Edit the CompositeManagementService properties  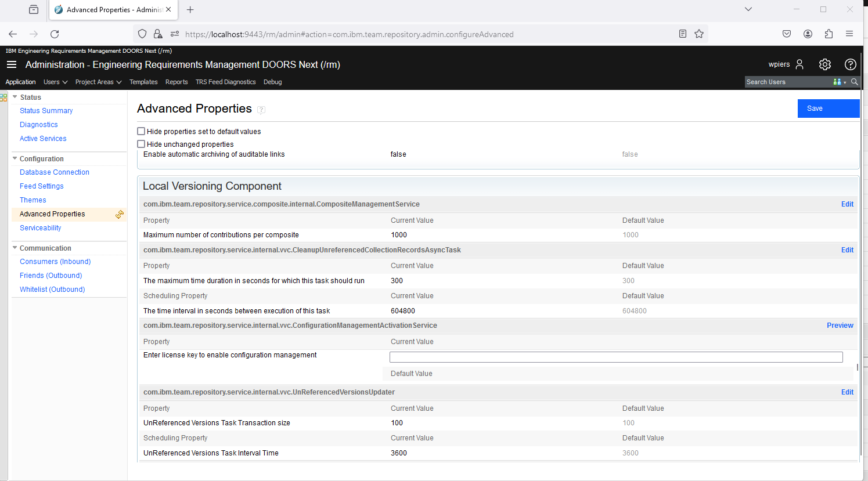[x=847, y=204]
